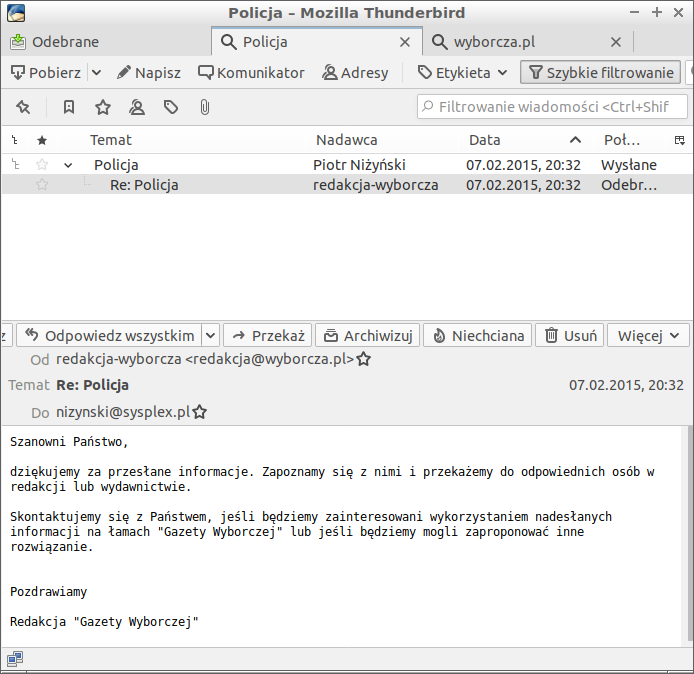
Task: Click Napisz to compose a message
Action: pos(149,73)
